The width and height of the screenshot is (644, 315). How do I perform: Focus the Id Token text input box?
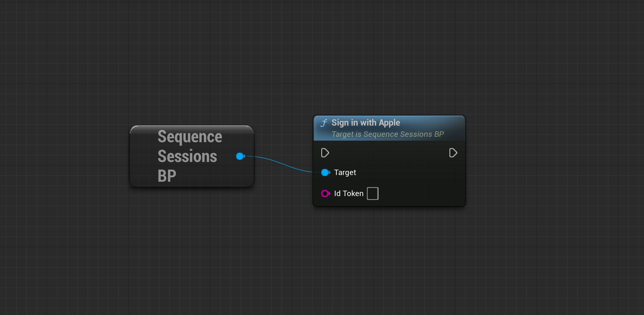click(x=372, y=194)
